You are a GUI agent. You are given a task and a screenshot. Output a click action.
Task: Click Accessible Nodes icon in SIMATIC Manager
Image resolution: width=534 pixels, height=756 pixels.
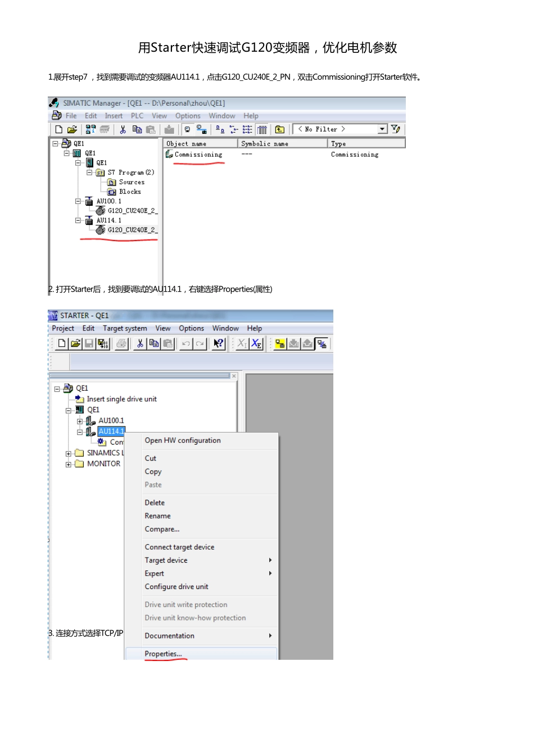(90, 129)
